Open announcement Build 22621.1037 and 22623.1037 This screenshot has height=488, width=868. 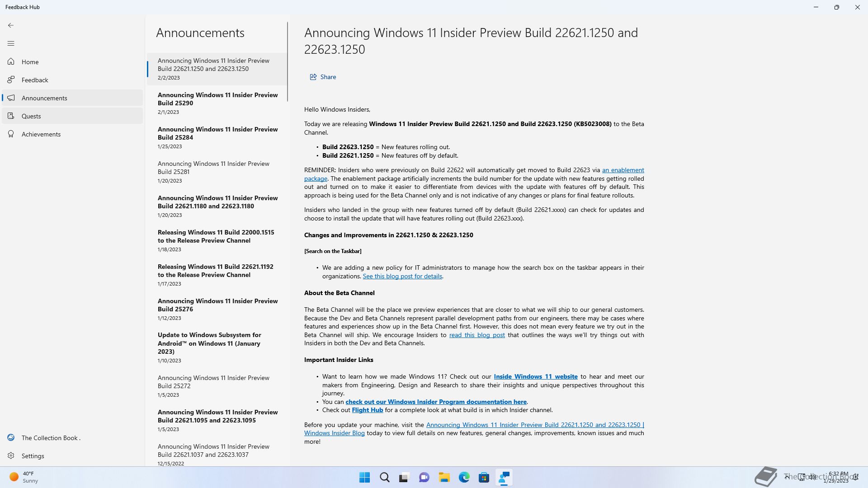[x=217, y=454]
